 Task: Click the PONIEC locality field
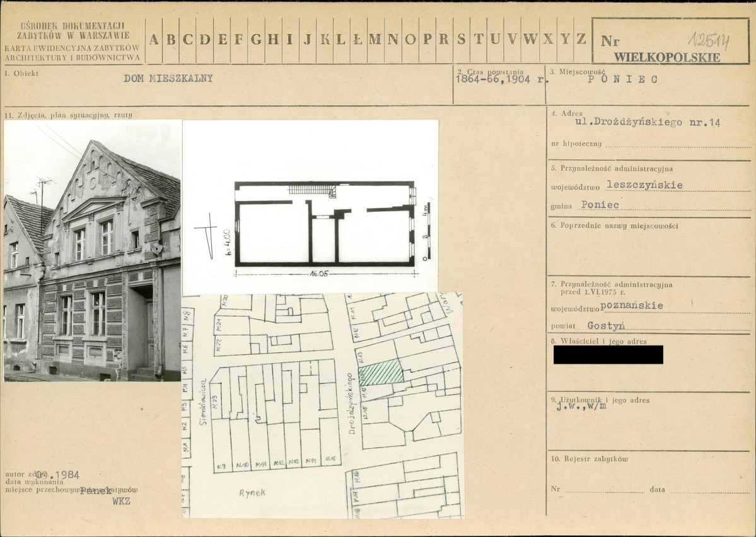point(622,79)
